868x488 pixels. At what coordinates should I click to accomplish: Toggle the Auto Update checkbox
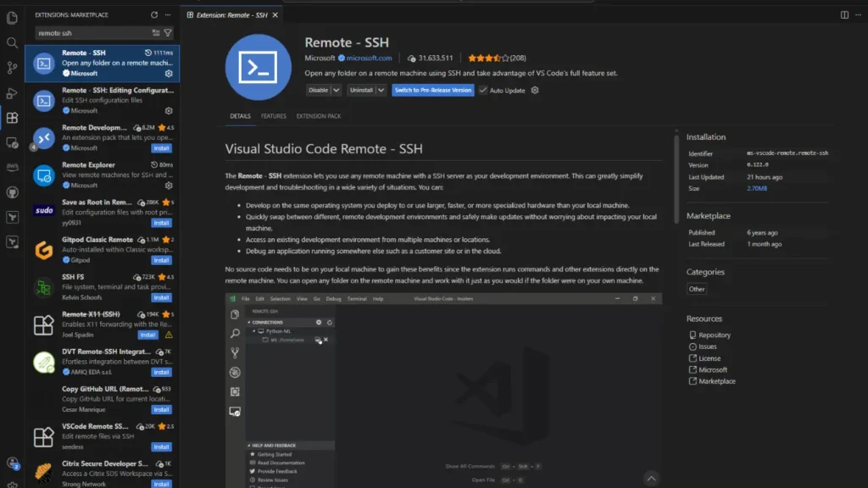pos(483,90)
